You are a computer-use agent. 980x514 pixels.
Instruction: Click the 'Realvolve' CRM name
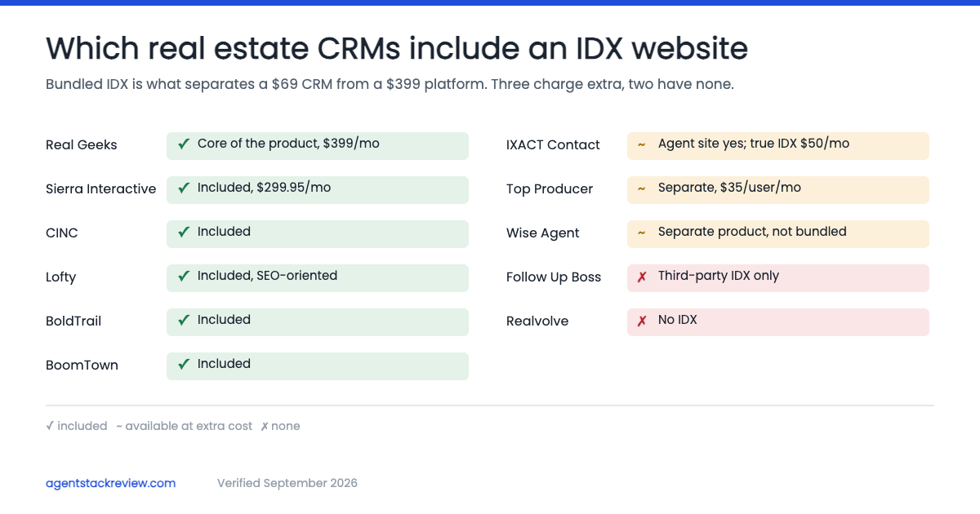coord(537,321)
